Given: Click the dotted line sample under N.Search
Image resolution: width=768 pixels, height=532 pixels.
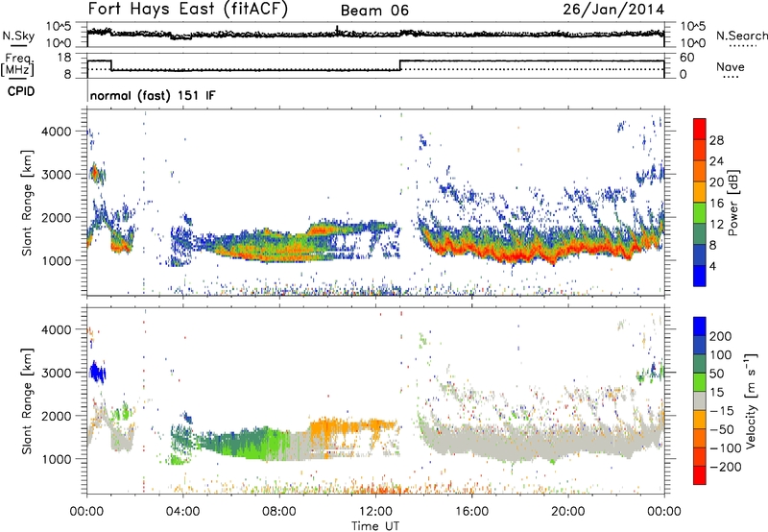Looking at the screenshot, I should pyautogui.click(x=742, y=46).
